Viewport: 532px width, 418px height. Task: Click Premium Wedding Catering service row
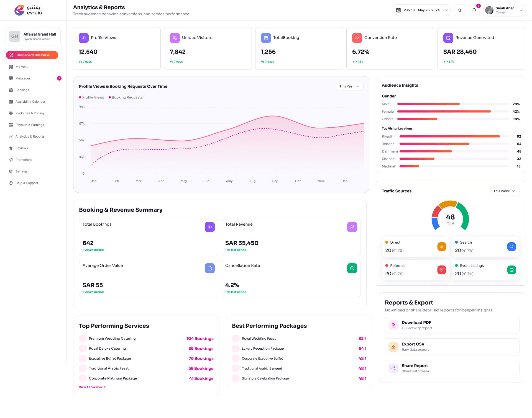pyautogui.click(x=146, y=339)
